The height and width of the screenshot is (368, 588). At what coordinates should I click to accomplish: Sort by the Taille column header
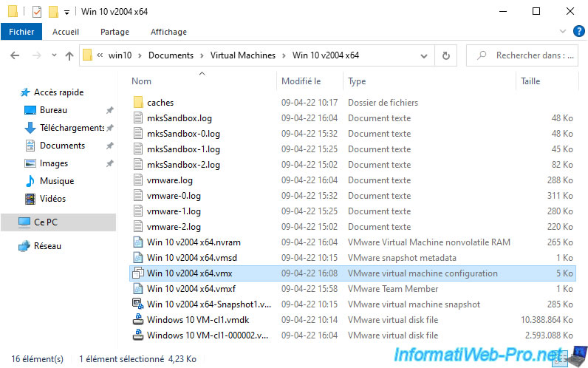click(530, 81)
